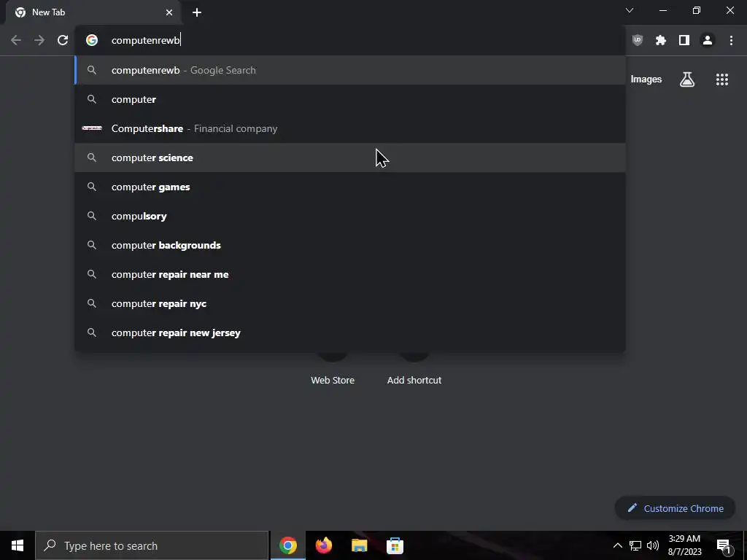
Task: Click the taskbar search box
Action: click(152, 545)
